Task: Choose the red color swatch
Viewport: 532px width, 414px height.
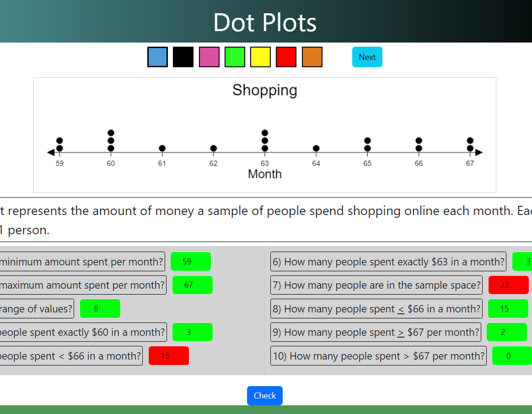Action: [x=286, y=57]
